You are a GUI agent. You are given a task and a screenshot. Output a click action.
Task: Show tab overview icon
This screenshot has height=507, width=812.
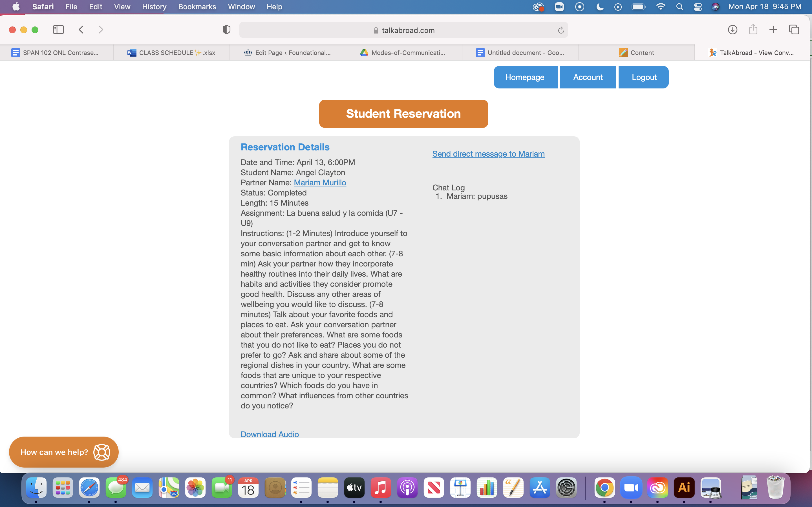[794, 30]
